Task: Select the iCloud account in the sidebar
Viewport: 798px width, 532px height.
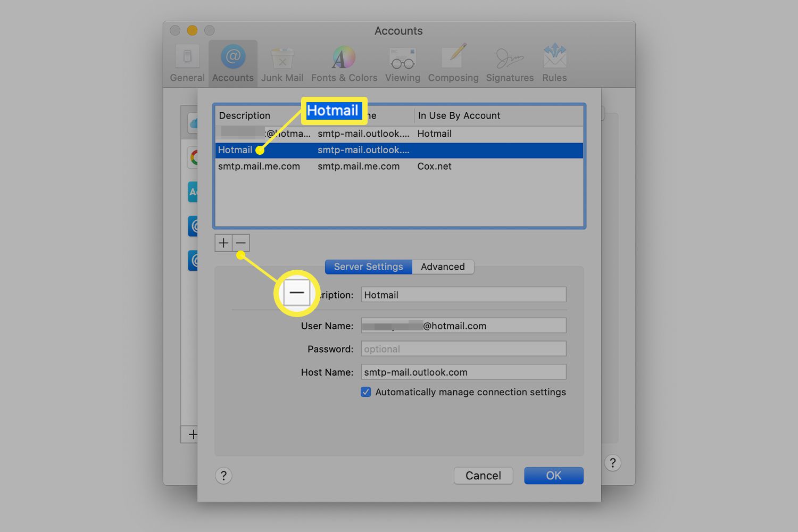Action: 194,123
